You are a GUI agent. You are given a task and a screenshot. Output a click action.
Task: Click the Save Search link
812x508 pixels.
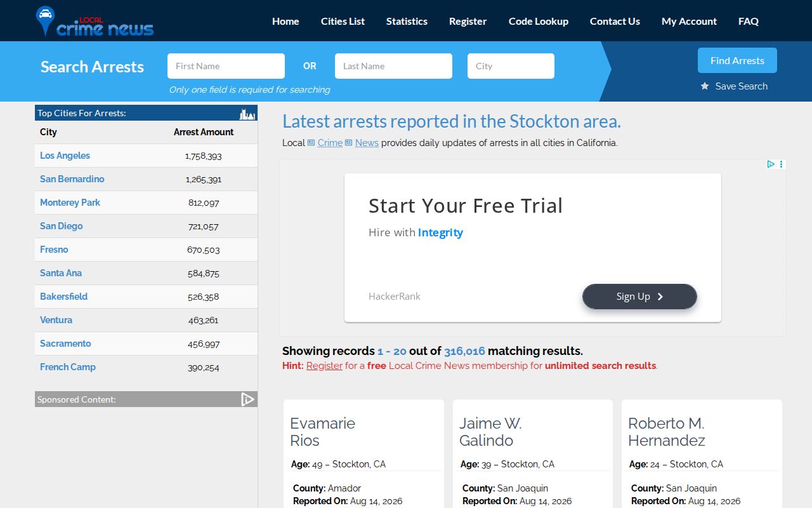(741, 86)
